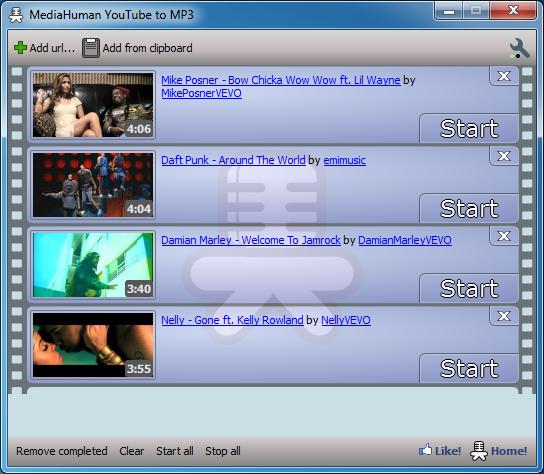544x474 pixels.
Task: Start the Mike Posner download
Action: point(469,128)
